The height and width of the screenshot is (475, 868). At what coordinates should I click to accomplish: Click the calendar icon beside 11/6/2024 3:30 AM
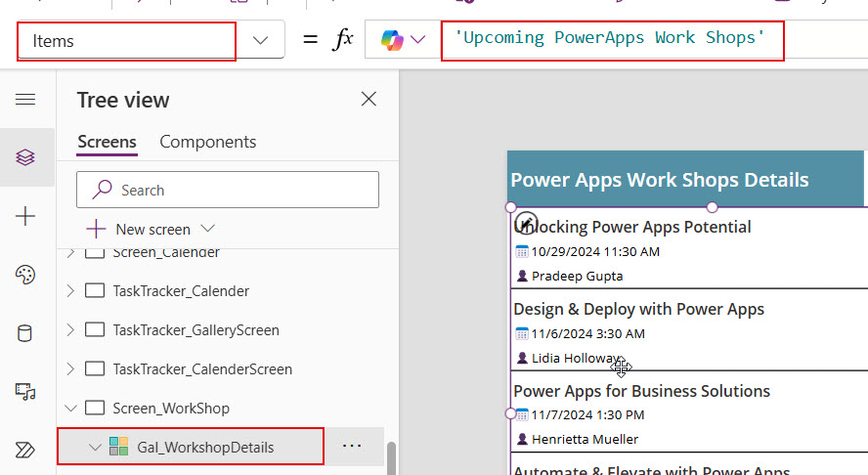521,334
